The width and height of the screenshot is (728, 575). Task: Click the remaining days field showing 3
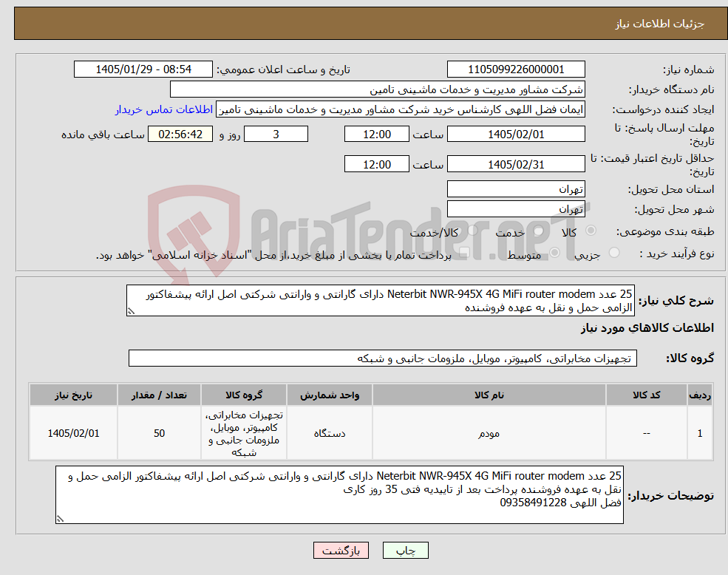click(x=276, y=135)
